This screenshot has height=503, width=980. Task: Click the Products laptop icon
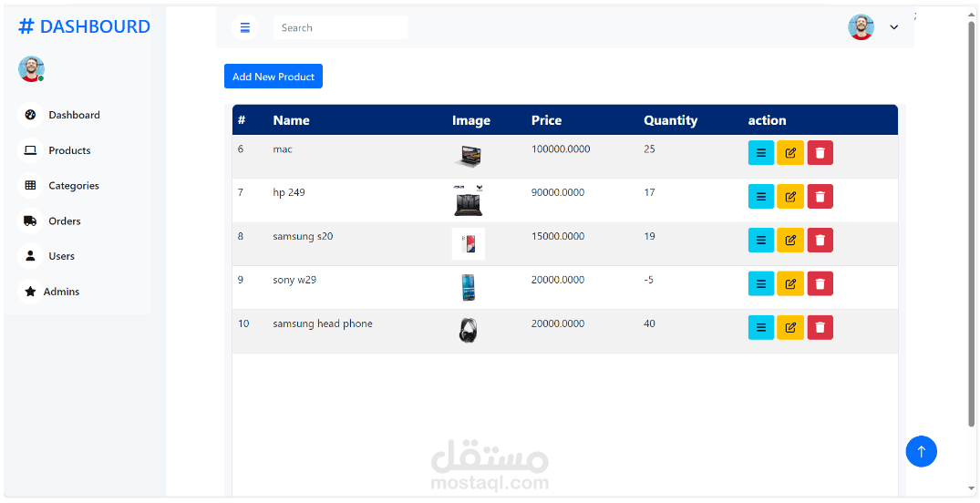click(x=30, y=150)
